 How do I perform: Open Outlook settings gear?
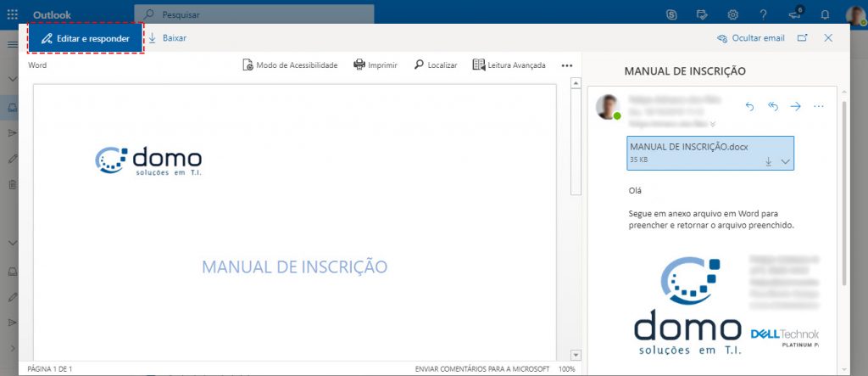tap(733, 15)
